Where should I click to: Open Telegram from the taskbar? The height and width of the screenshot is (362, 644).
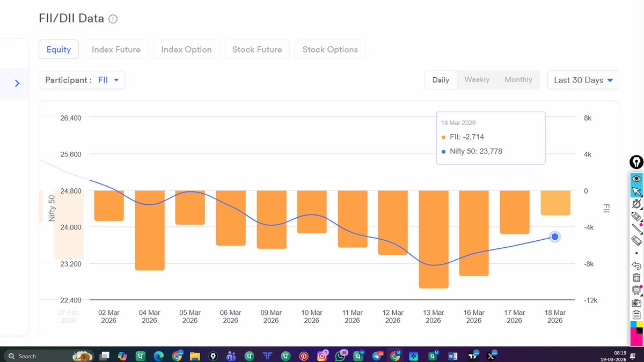pyautogui.click(x=378, y=356)
